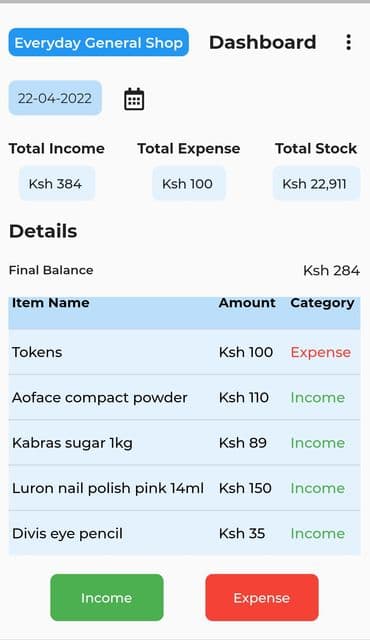This screenshot has height=640, width=370.
Task: Click the Item Name column header
Action: (x=51, y=303)
